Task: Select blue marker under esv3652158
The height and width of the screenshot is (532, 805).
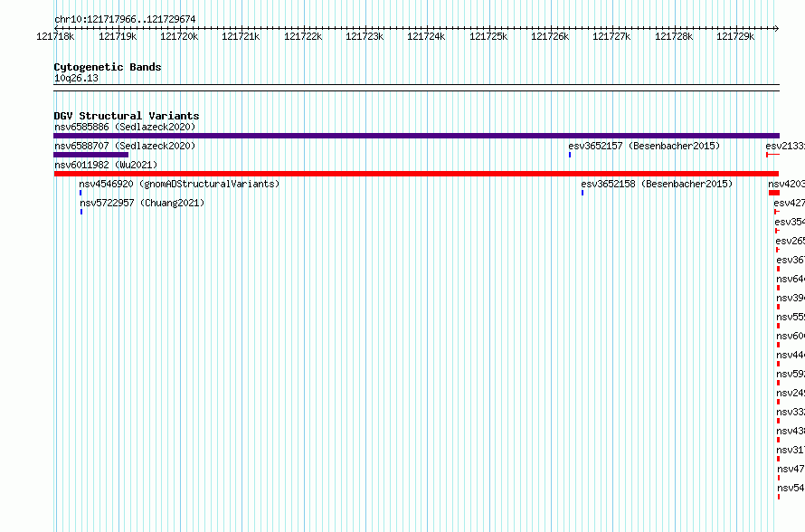Action: pos(582,193)
